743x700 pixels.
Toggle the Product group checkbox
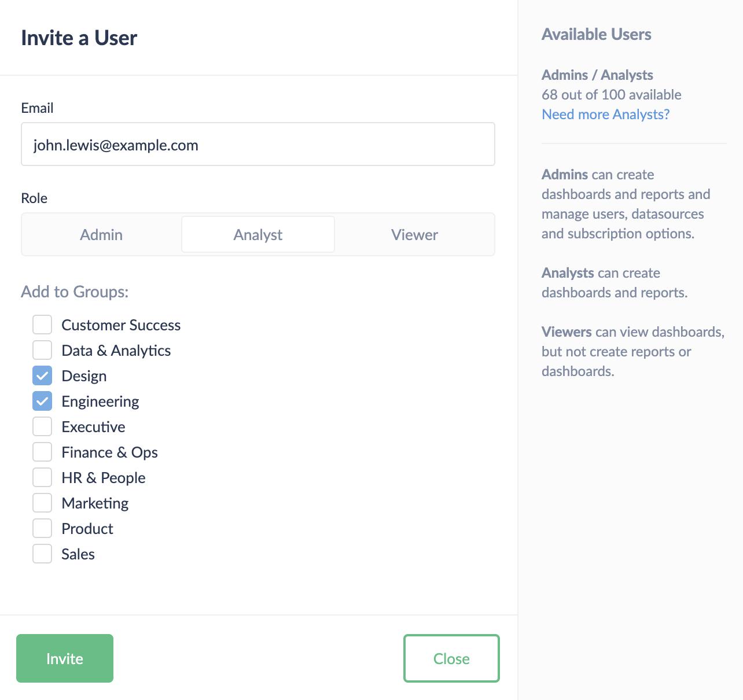tap(42, 528)
